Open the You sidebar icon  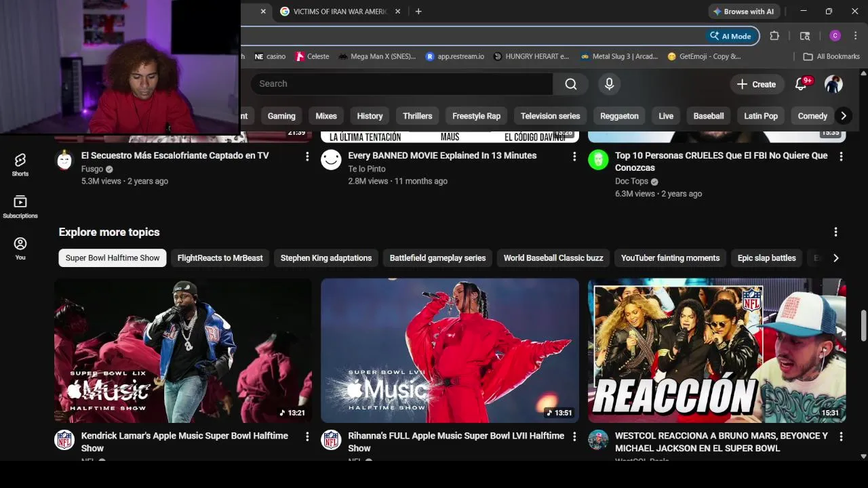pyautogui.click(x=20, y=248)
